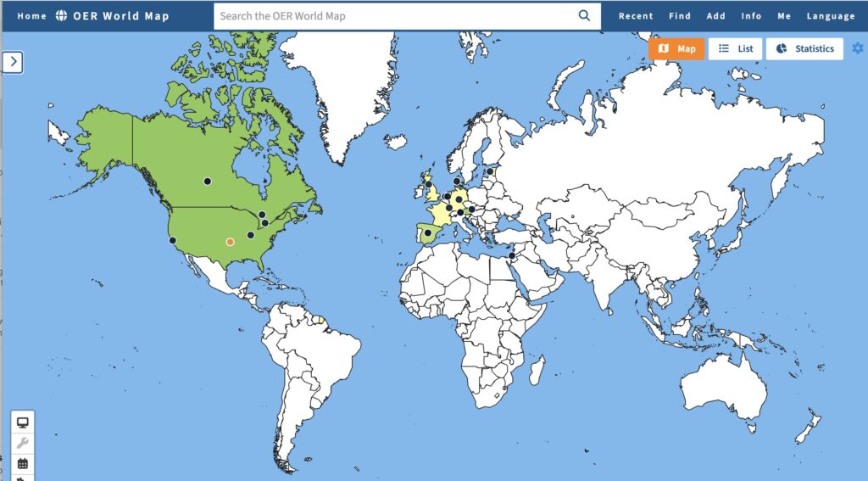Click the search magnifier icon
The image size is (868, 481).
[584, 15]
